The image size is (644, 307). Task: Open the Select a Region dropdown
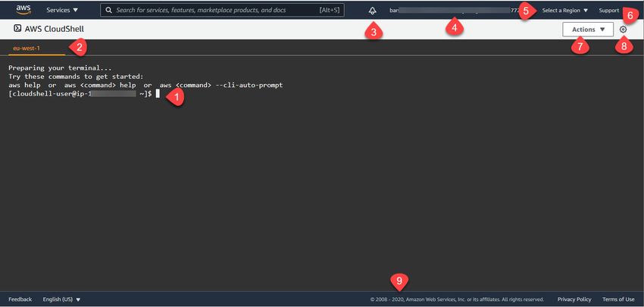(565, 11)
